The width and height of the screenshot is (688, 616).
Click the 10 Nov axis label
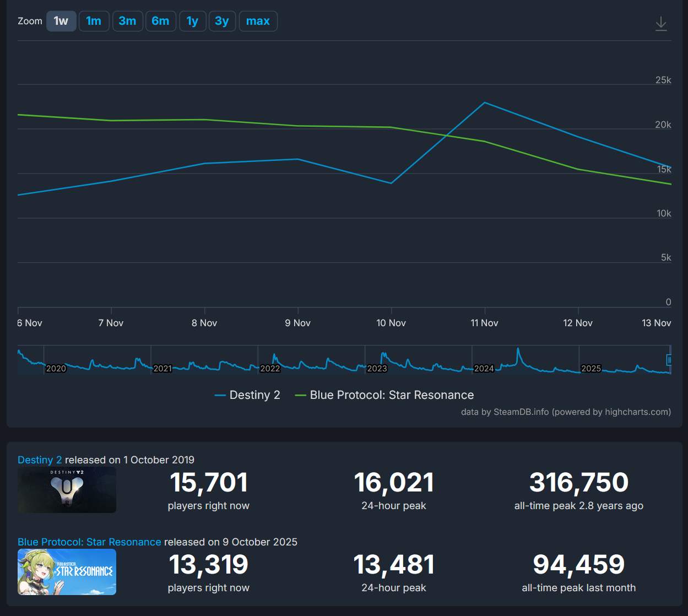pyautogui.click(x=391, y=323)
